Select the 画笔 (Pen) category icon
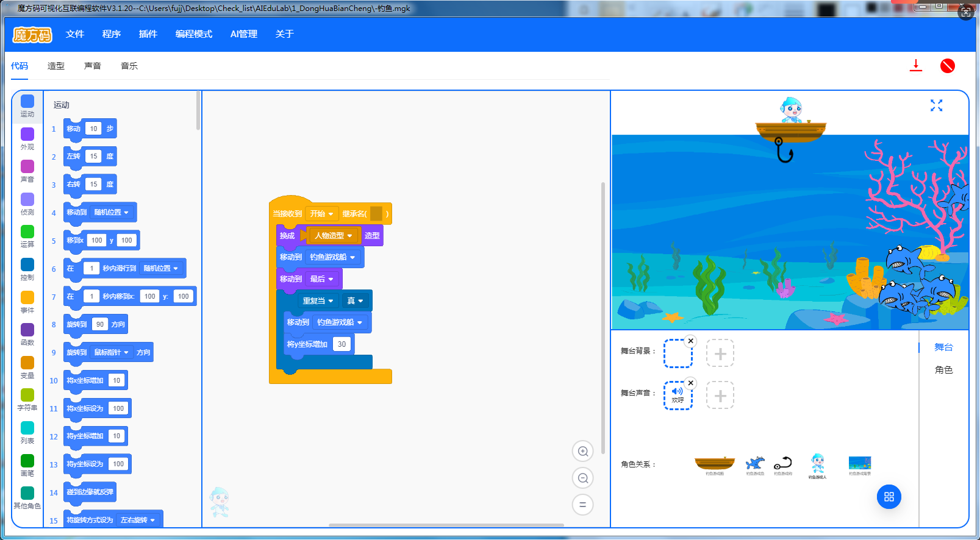This screenshot has height=540, width=980. pos(27,461)
